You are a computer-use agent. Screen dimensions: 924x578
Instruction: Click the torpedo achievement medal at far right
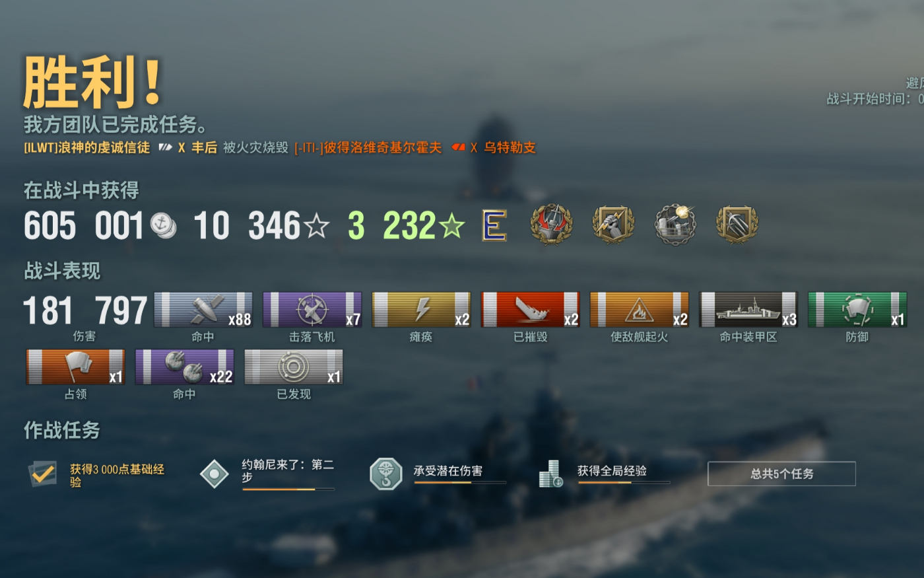click(x=737, y=225)
